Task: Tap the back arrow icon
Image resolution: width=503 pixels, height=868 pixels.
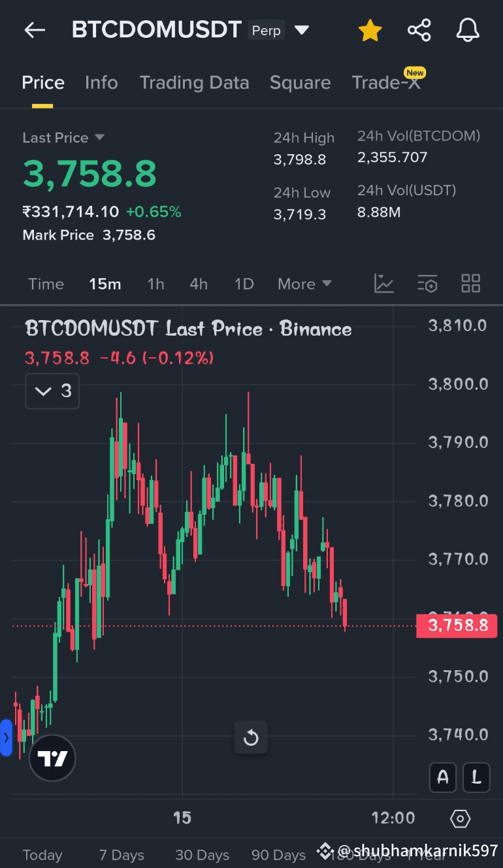Action: pyautogui.click(x=35, y=30)
